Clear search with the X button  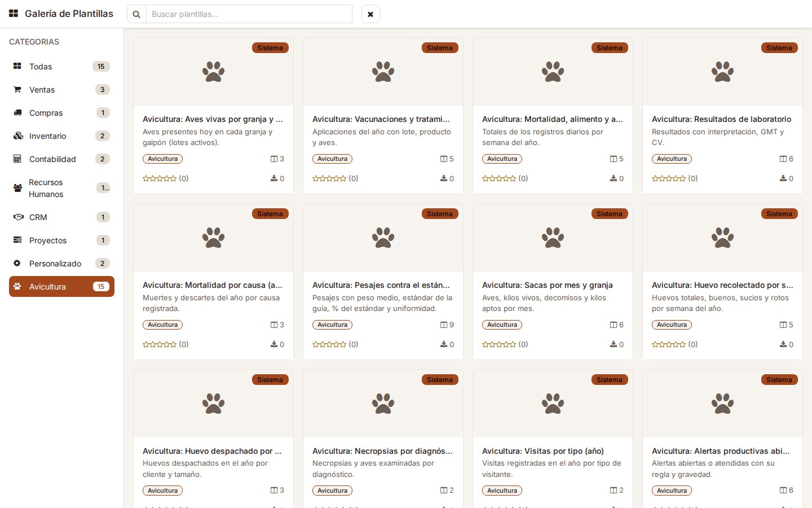point(370,14)
